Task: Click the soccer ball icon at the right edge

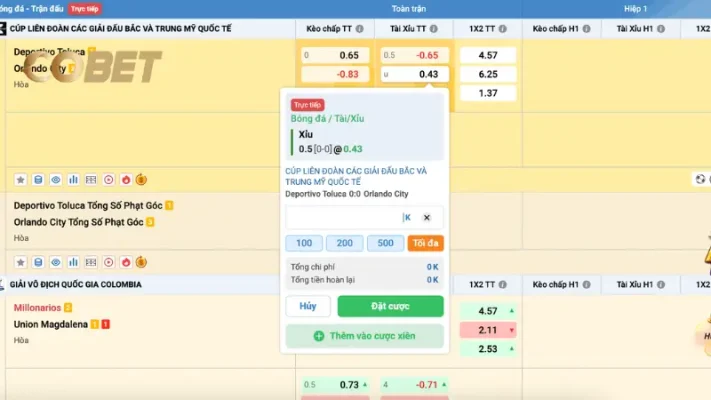Action: click(x=701, y=179)
